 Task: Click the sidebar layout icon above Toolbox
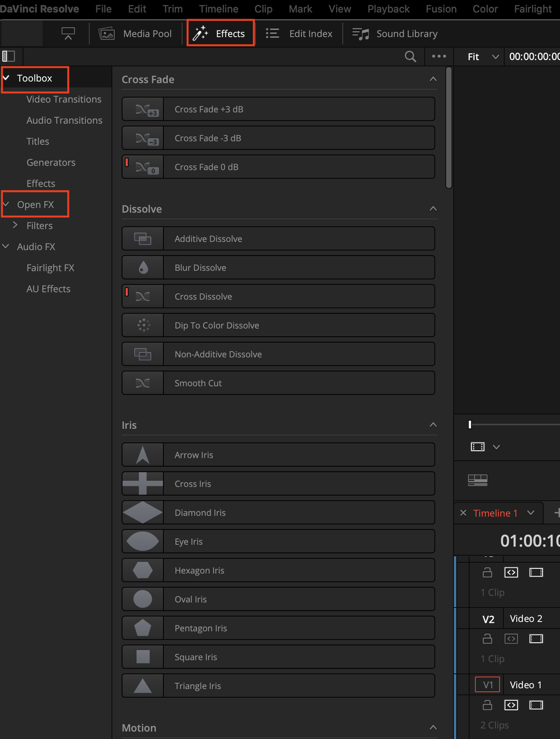tap(9, 56)
